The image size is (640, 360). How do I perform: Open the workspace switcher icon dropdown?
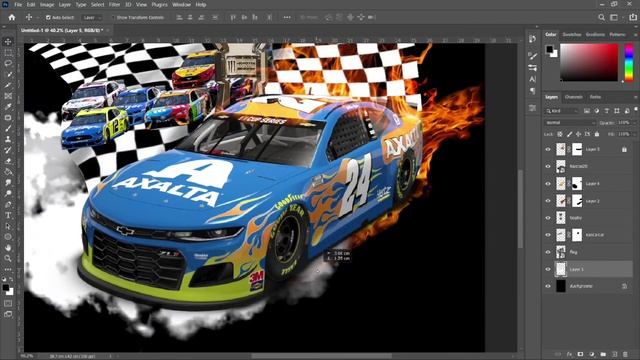pyautogui.click(x=614, y=17)
